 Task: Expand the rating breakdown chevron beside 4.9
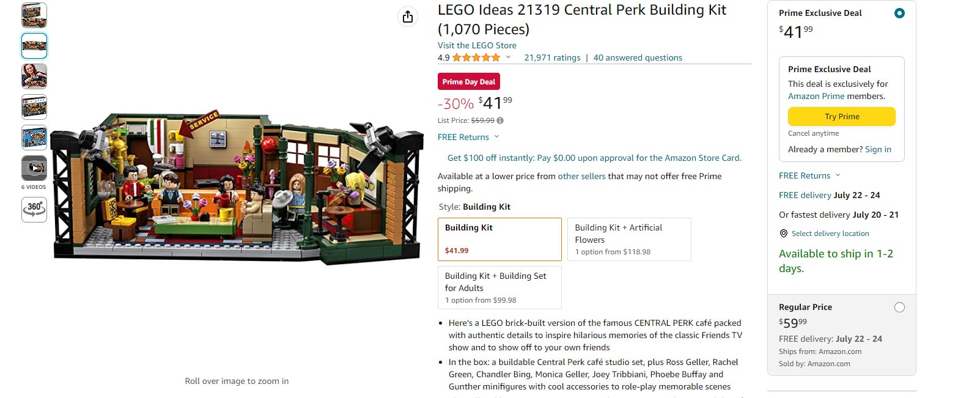509,57
